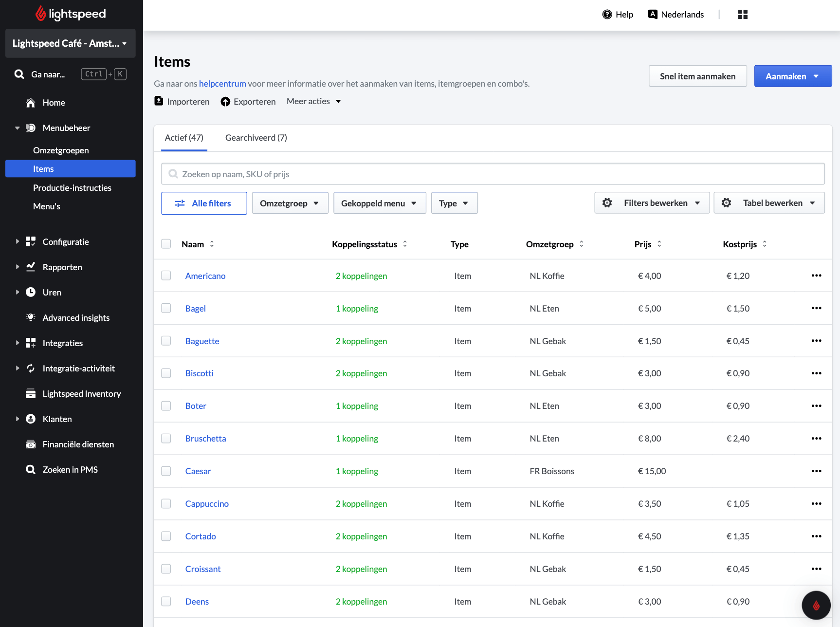Open the apps grid icon in header

(742, 15)
